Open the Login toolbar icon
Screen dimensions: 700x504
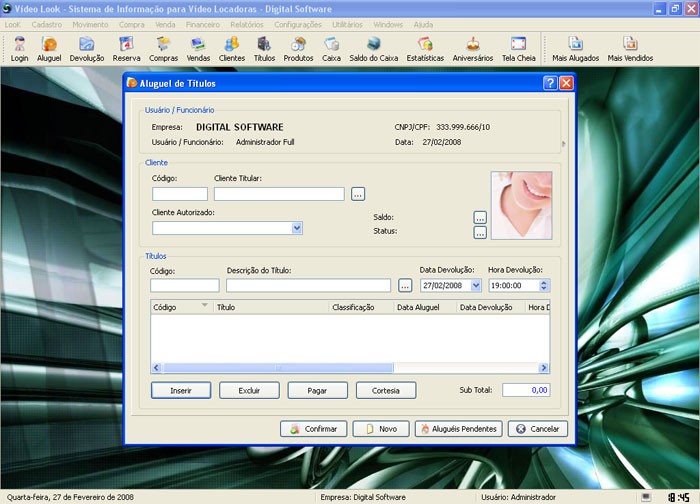point(19,49)
